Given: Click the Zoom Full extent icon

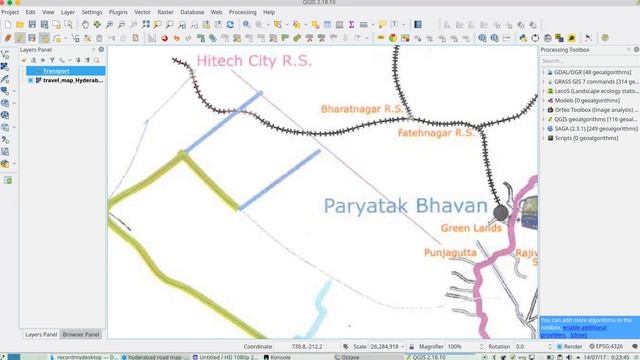Looking at the screenshot, I should tap(146, 25).
